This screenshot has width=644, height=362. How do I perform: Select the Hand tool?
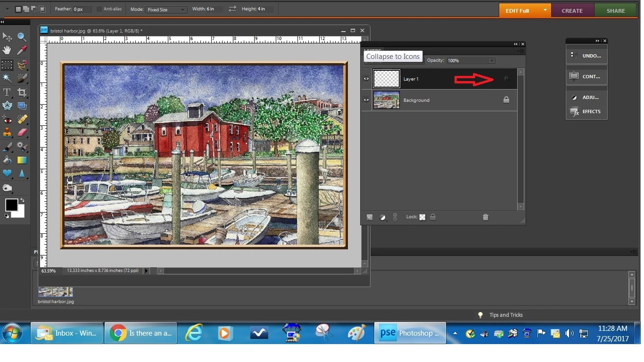[x=7, y=50]
